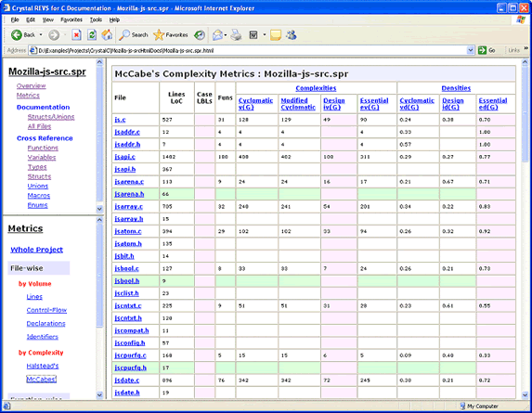Click down arrow of top-left frame scrollbar
The width and height of the screenshot is (532, 413).
pyautogui.click(x=99, y=209)
